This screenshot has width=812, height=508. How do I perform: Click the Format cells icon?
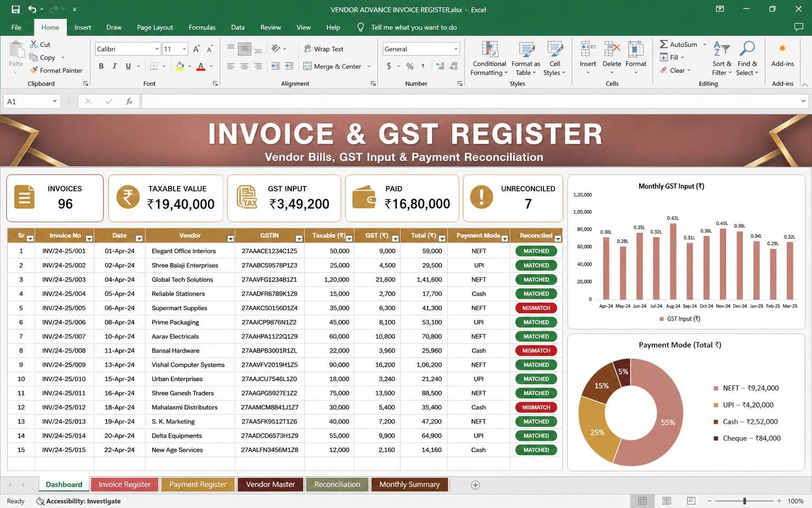[x=635, y=49]
